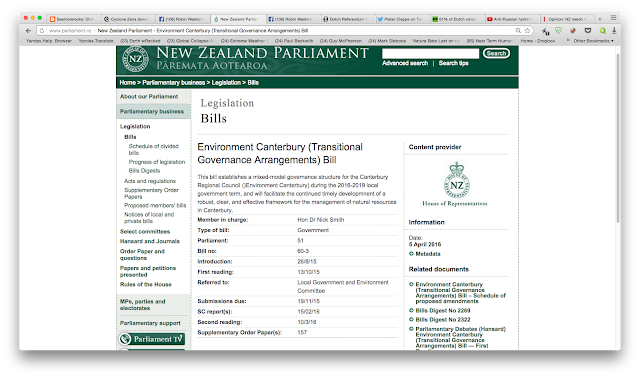Open Parliamentary business sidebar section
This screenshot has height=378, width=640.
[x=153, y=111]
